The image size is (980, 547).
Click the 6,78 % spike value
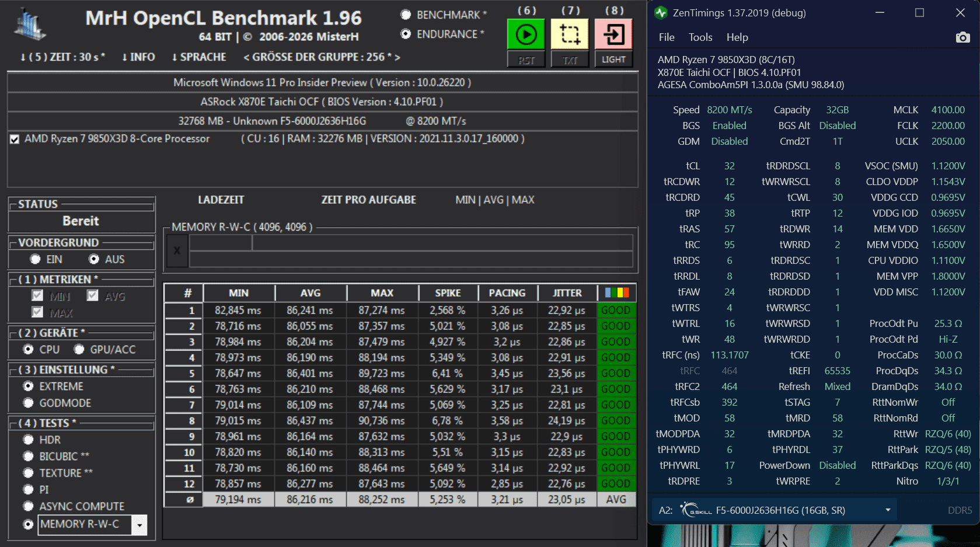[x=448, y=420]
